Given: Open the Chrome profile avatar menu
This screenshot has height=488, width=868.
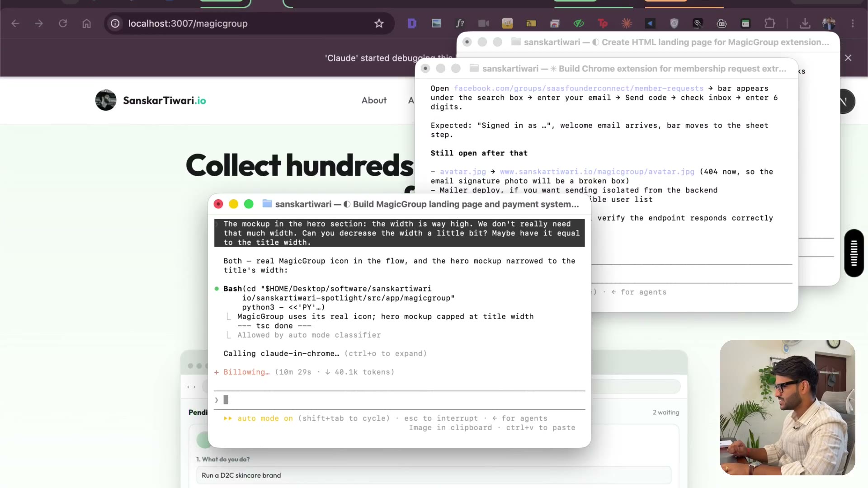Looking at the screenshot, I should coord(829,23).
